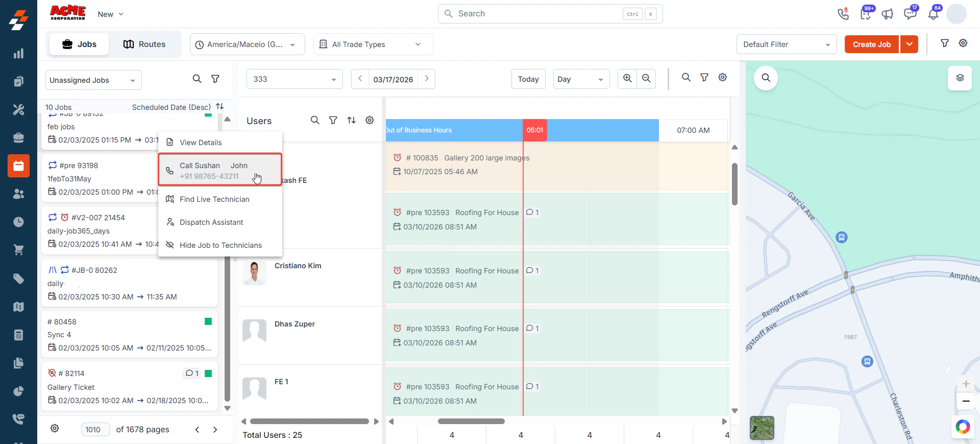
Task: Open the All Trade Types dropdown
Action: 373,44
